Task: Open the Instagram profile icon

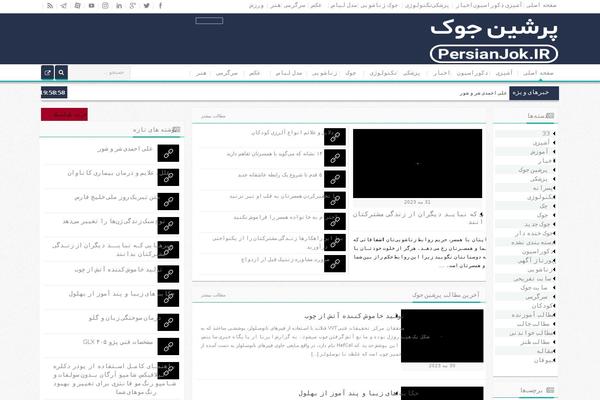Action: tap(105, 5)
